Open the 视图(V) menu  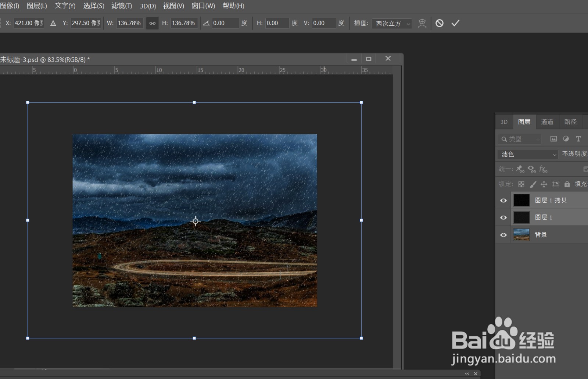coord(173,6)
